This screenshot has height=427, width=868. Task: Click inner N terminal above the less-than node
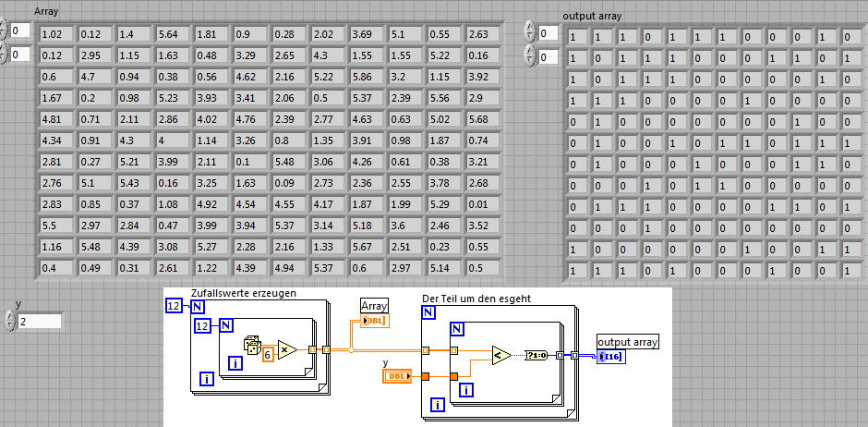[457, 330]
